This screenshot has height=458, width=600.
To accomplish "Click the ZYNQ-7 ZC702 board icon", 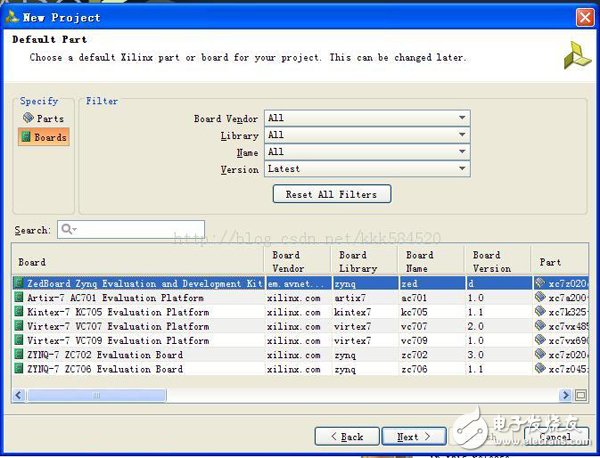I will tap(19, 355).
